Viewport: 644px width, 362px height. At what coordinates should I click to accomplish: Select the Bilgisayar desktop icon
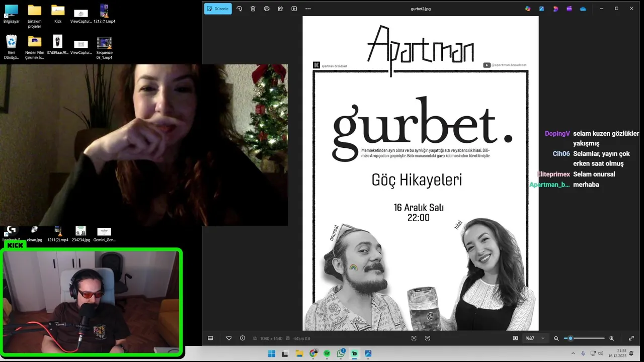point(11,14)
